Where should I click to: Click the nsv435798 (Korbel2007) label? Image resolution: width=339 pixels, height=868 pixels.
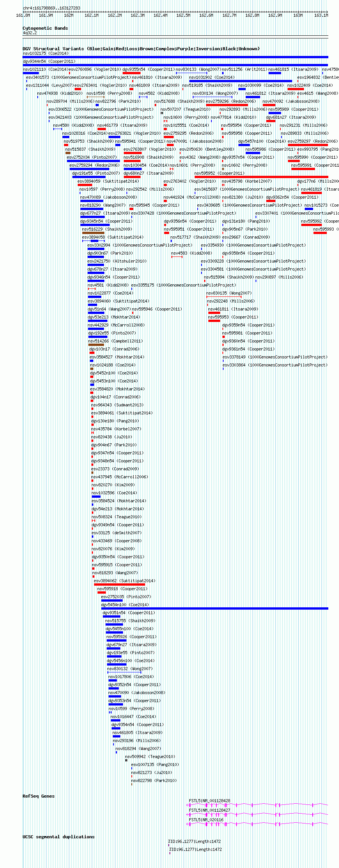pyautogui.click(x=247, y=181)
